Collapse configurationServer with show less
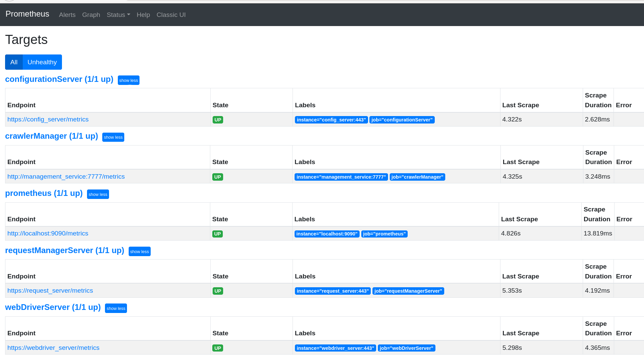This screenshot has width=644, height=360. (129, 80)
